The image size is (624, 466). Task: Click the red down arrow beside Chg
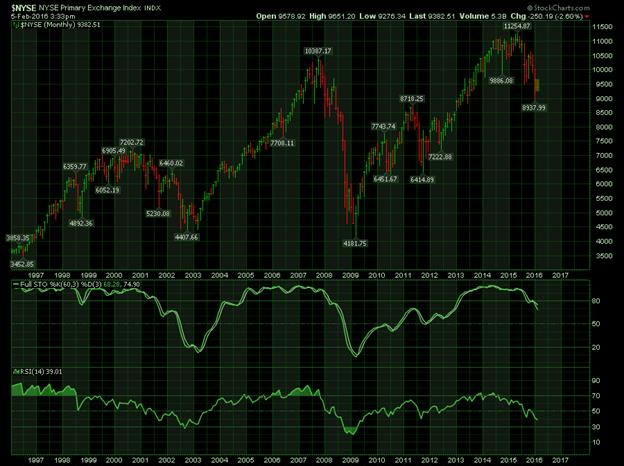587,16
